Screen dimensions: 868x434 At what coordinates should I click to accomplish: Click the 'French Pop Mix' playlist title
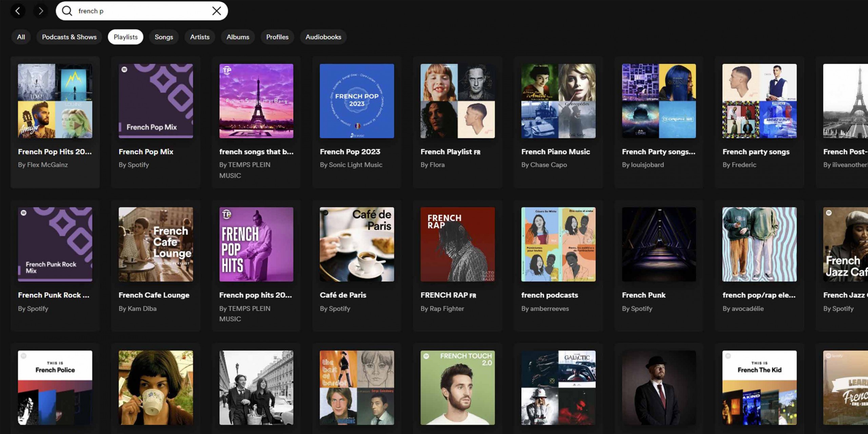(146, 152)
